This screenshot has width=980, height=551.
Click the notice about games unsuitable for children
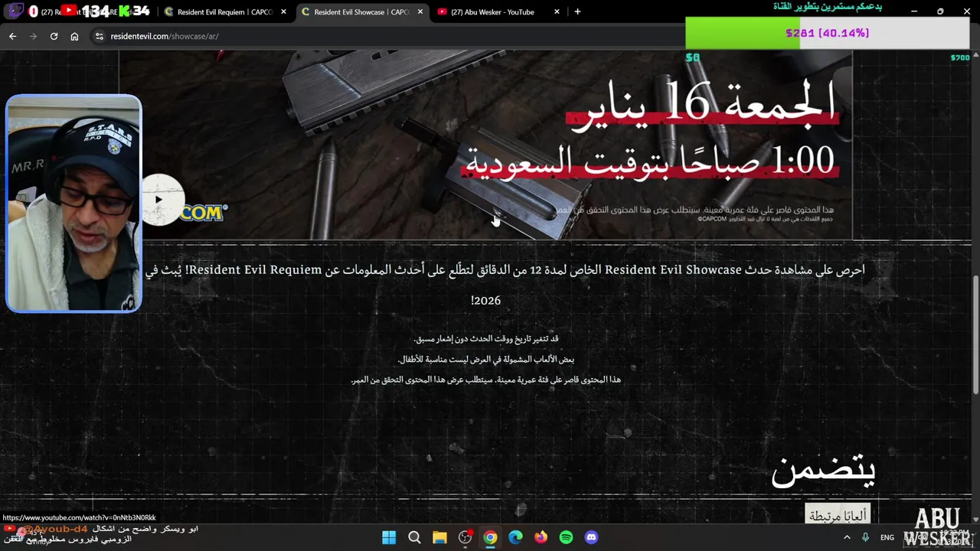(486, 359)
